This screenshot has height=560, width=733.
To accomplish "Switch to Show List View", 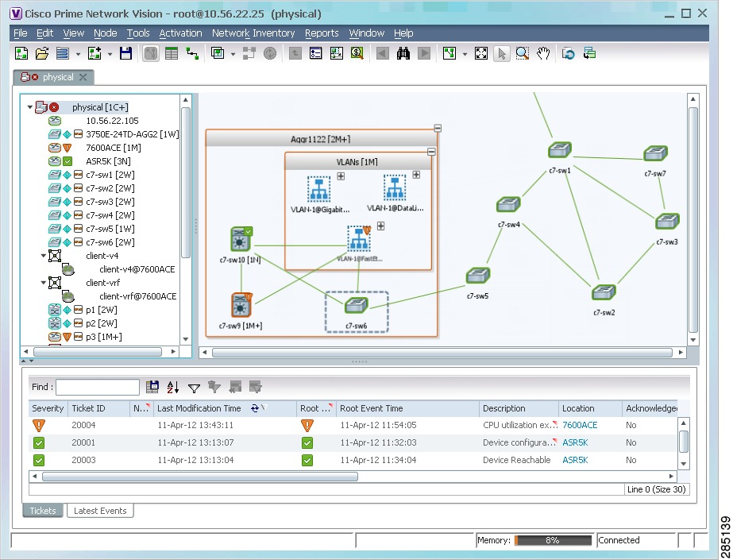I will (x=172, y=53).
